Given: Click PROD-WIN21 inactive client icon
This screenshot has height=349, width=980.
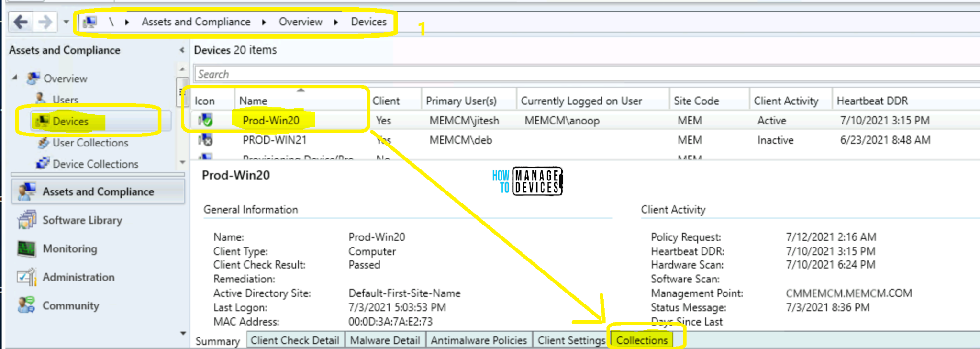Looking at the screenshot, I should click(x=206, y=140).
